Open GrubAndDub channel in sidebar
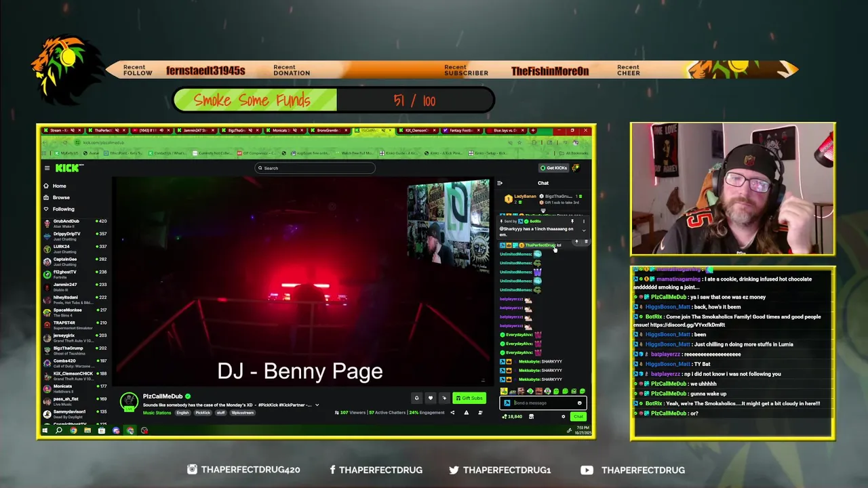The height and width of the screenshot is (488, 868). tap(75, 223)
